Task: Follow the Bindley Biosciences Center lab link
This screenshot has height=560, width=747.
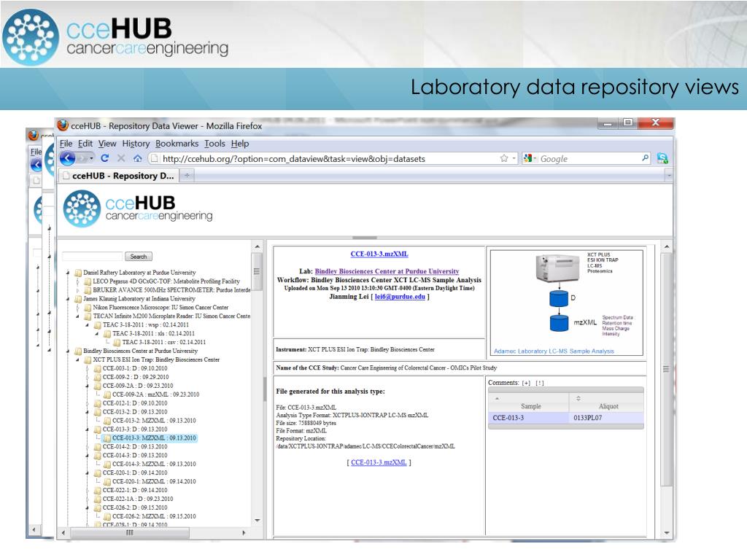Action: pyautogui.click(x=387, y=271)
